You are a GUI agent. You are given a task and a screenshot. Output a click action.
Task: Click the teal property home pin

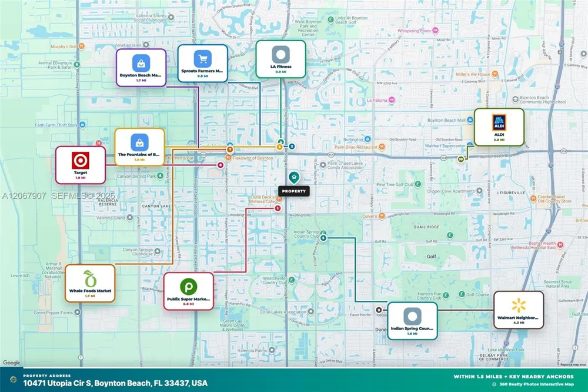click(294, 177)
